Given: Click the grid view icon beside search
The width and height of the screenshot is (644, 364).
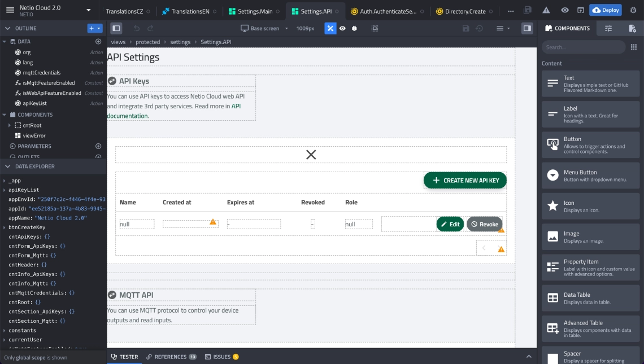Looking at the screenshot, I should click(x=633, y=47).
